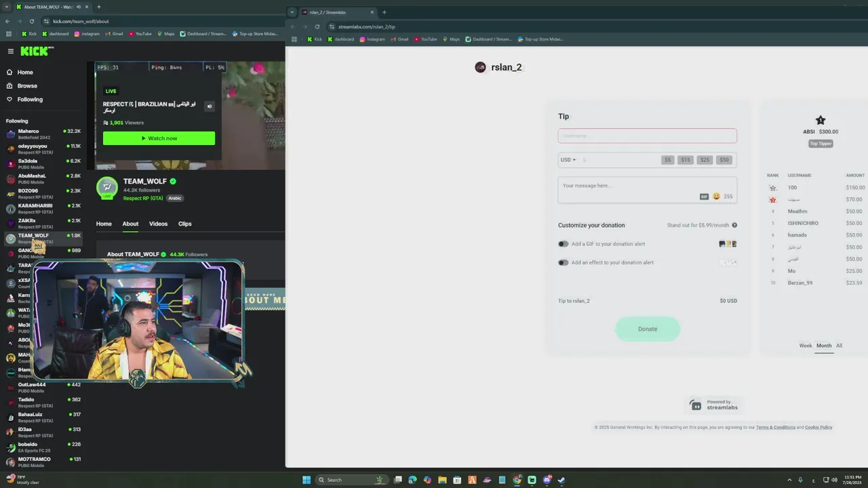Viewport: 868px width, 488px height.
Task: Reload the Streamlabs page
Action: point(317,26)
